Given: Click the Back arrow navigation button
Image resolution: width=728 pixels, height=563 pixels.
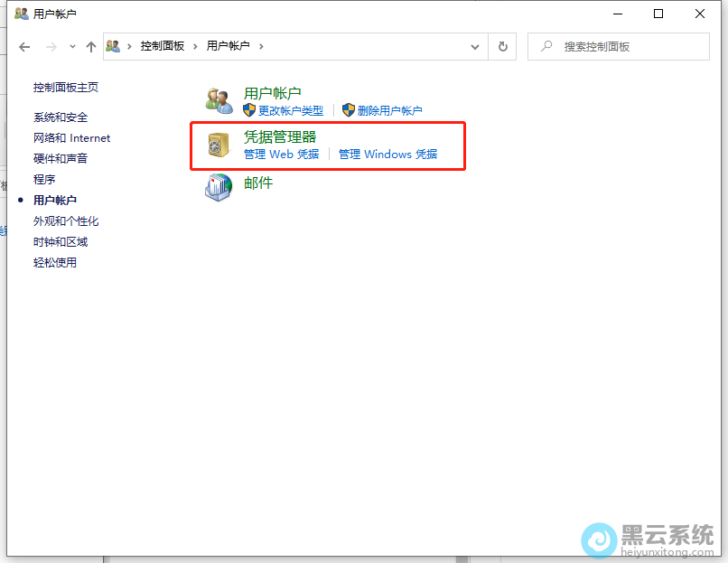Looking at the screenshot, I should point(24,46).
